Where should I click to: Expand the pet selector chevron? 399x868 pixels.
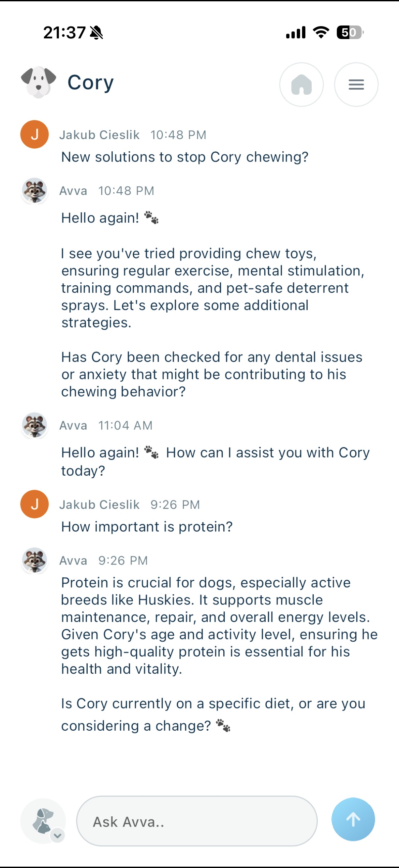[x=58, y=835]
